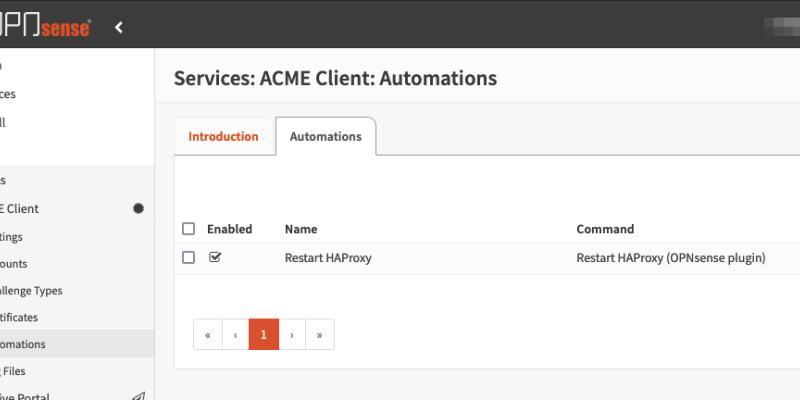Toggle the select-all checkbox in table header
800x400 pixels.
[189, 229]
